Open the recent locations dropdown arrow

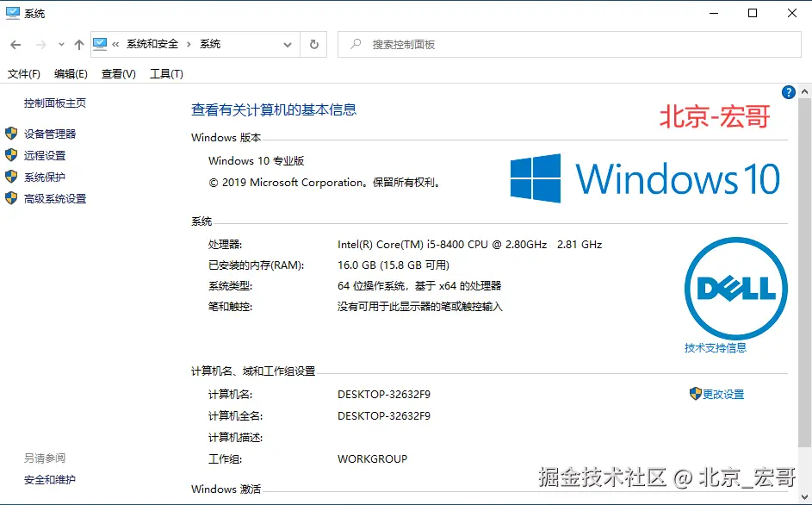pos(61,45)
